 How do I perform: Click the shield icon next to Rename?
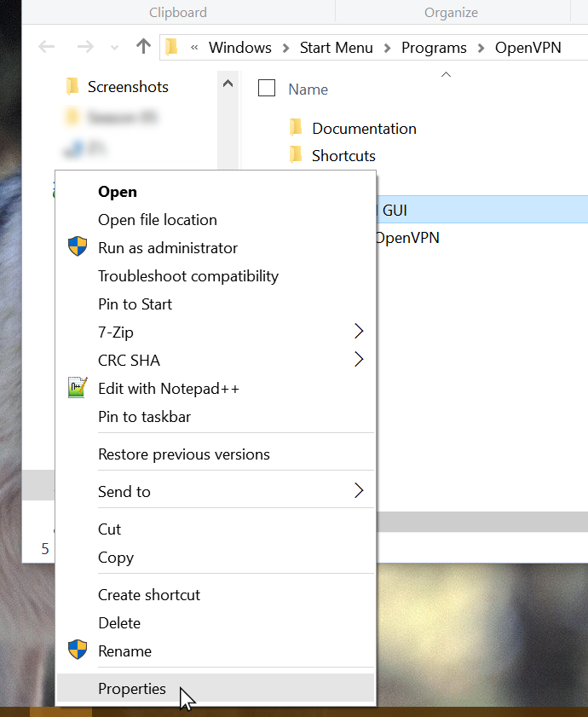click(78, 651)
